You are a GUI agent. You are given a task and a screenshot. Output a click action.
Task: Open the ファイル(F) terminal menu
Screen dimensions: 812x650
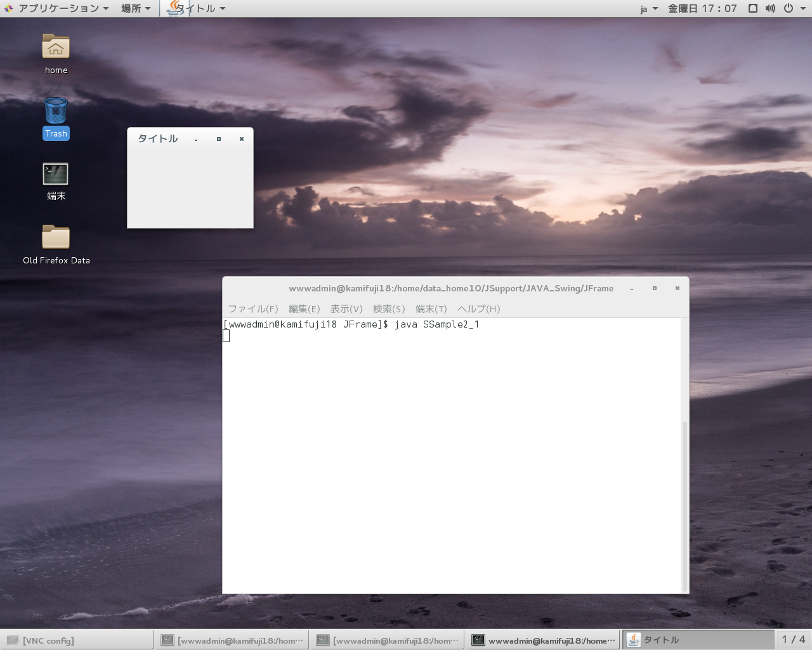point(252,308)
